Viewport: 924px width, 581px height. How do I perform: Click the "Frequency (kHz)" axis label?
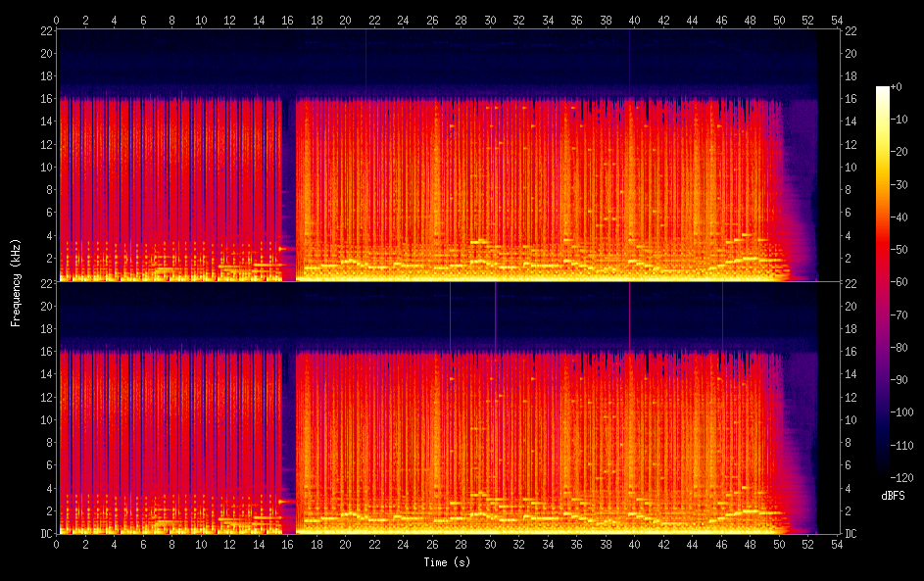[x=16, y=282]
